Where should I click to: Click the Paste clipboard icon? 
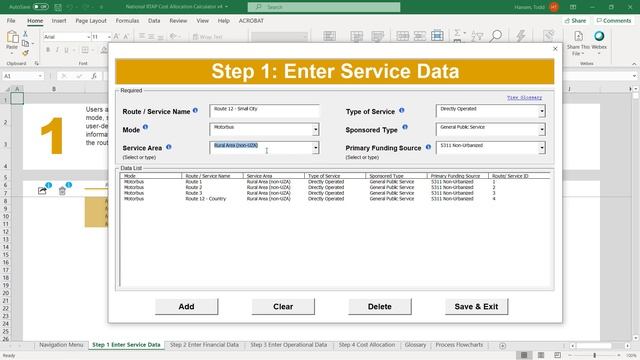[12, 38]
